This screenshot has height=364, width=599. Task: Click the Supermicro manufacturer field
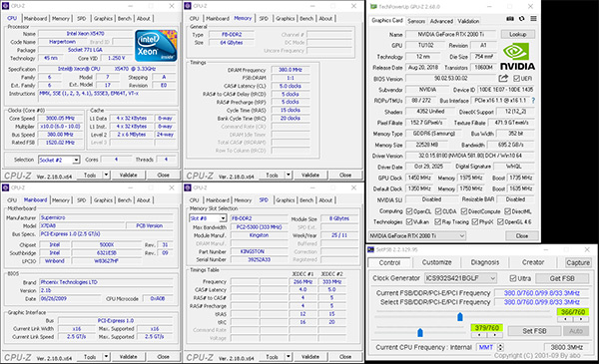point(107,217)
